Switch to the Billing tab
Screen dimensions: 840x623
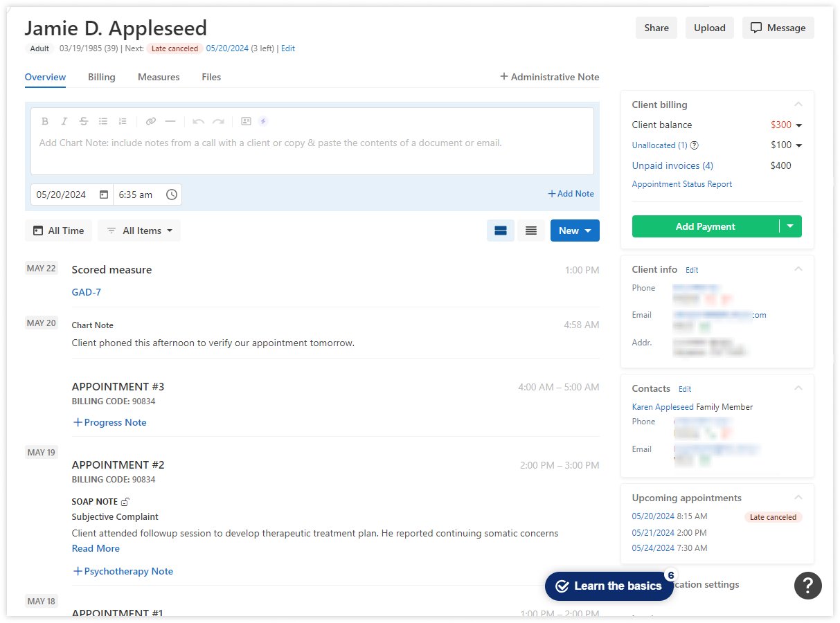pos(101,77)
